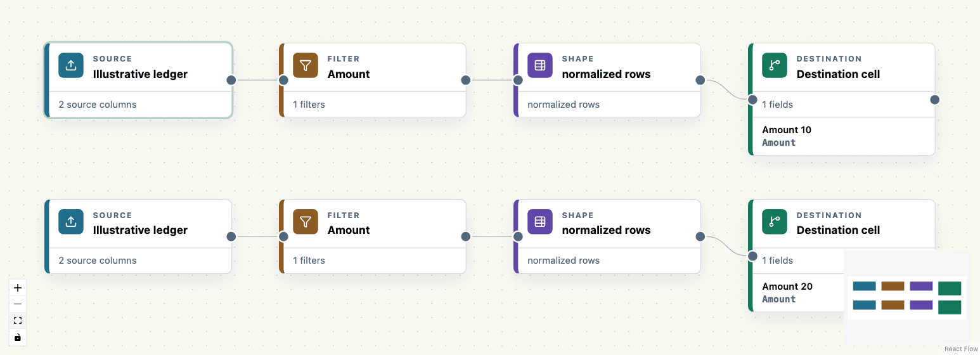Image resolution: width=980 pixels, height=355 pixels.
Task: Click the branch icon on Amount 10 destination node
Action: click(x=775, y=65)
